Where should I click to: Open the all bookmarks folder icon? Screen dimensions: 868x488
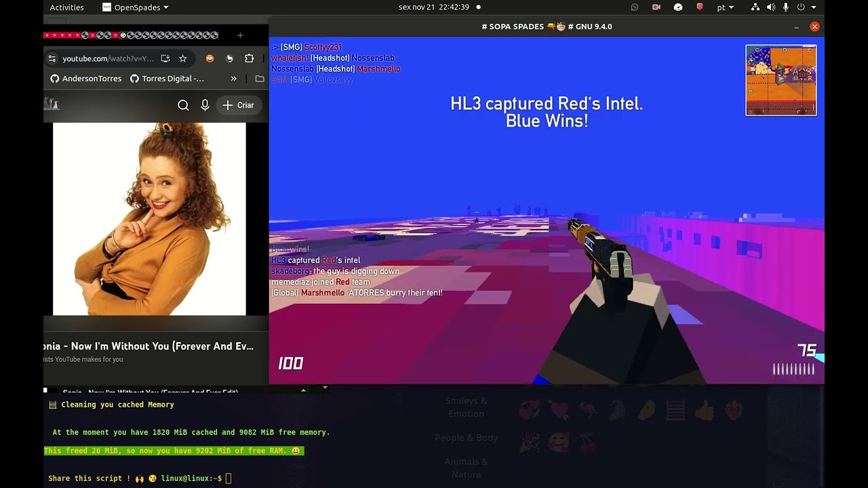260,79
